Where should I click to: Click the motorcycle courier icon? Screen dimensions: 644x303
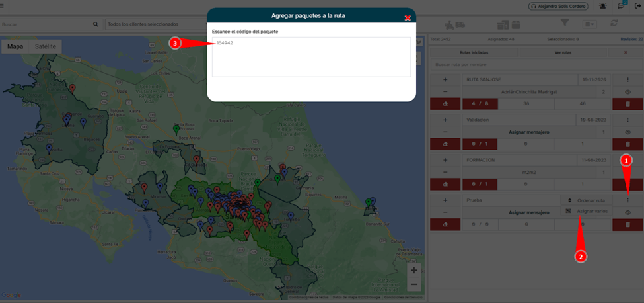click(450, 24)
